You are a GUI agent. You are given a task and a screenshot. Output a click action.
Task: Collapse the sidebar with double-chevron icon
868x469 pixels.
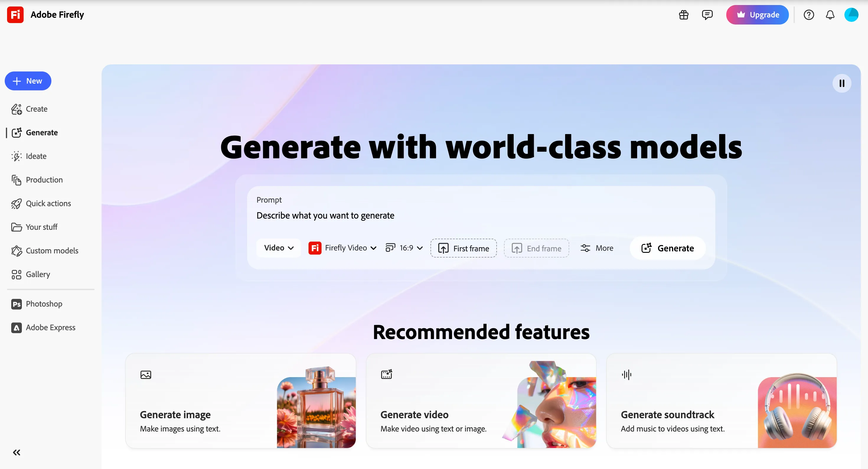tap(17, 452)
